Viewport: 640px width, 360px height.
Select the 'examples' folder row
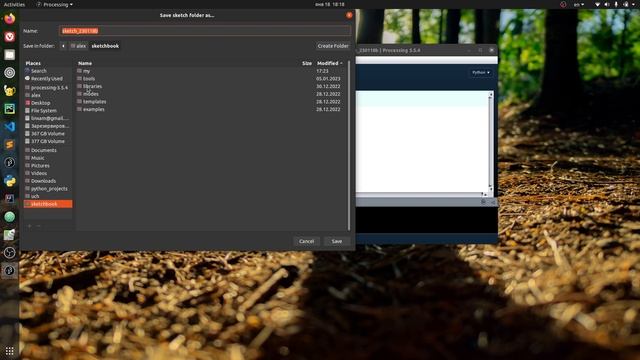pos(211,109)
